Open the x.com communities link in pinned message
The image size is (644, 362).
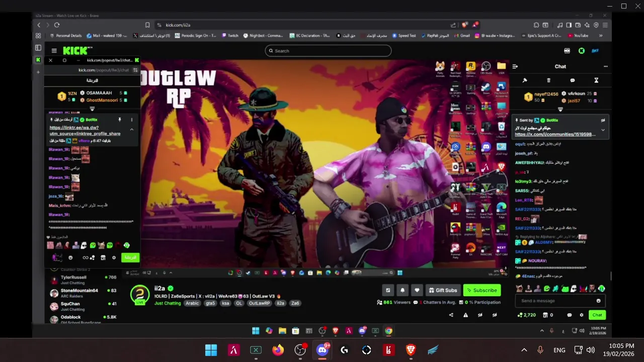[555, 134]
